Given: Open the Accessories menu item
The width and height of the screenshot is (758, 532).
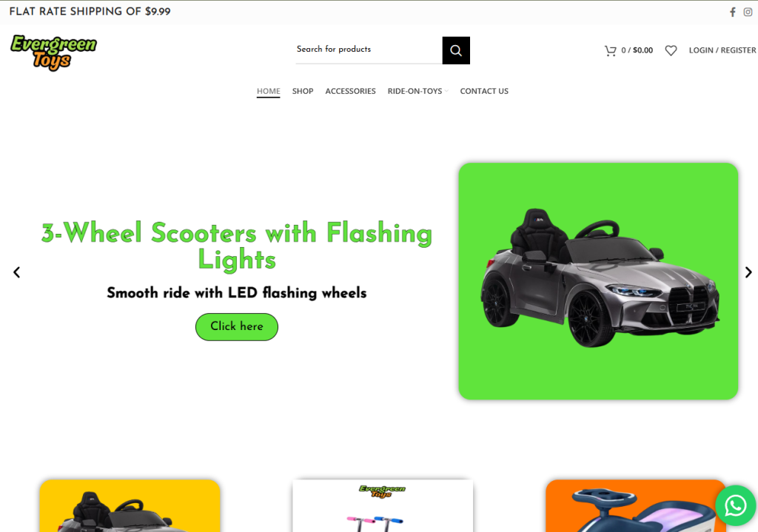Looking at the screenshot, I should (350, 91).
